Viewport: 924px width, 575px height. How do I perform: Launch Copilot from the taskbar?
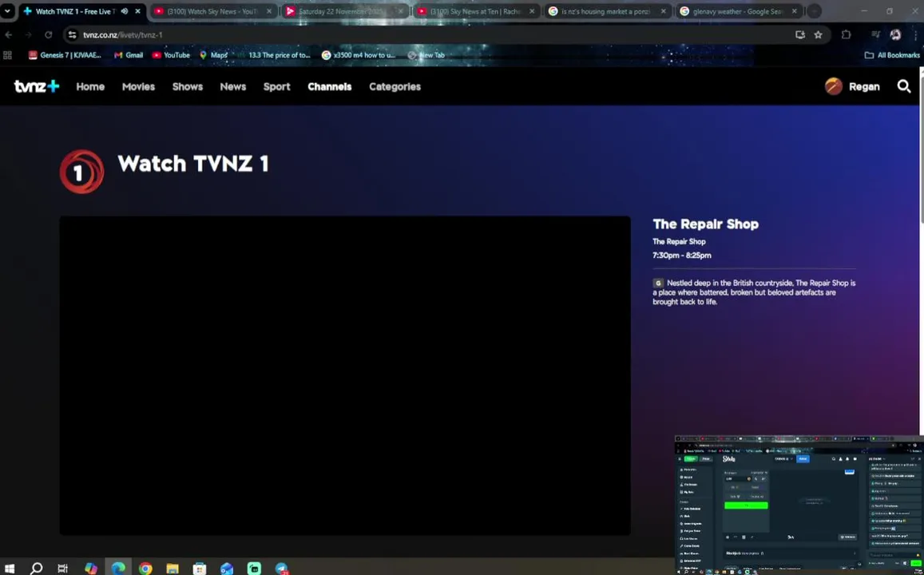pyautogui.click(x=91, y=569)
